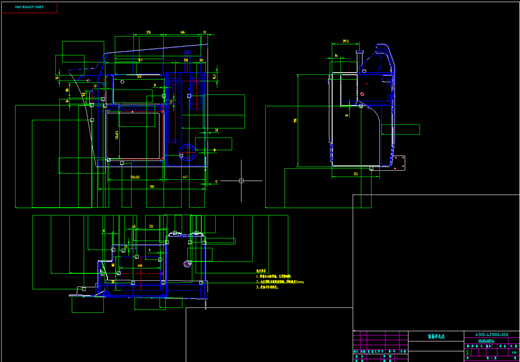The image size is (520, 362).
Task: Select the sloped top edge of front view
Action: pyautogui.click(x=156, y=48)
